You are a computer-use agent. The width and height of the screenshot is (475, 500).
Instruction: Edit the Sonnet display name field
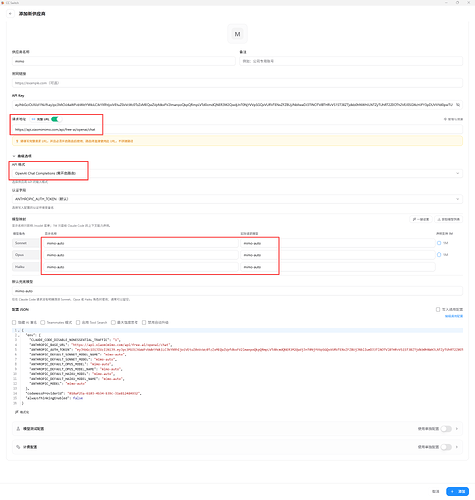[141, 243]
